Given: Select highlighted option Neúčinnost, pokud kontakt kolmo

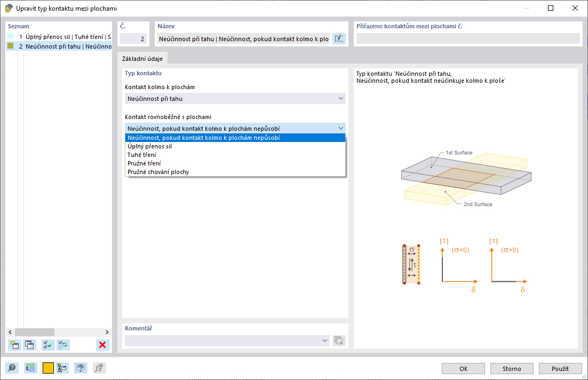Looking at the screenshot, I should click(x=235, y=138).
